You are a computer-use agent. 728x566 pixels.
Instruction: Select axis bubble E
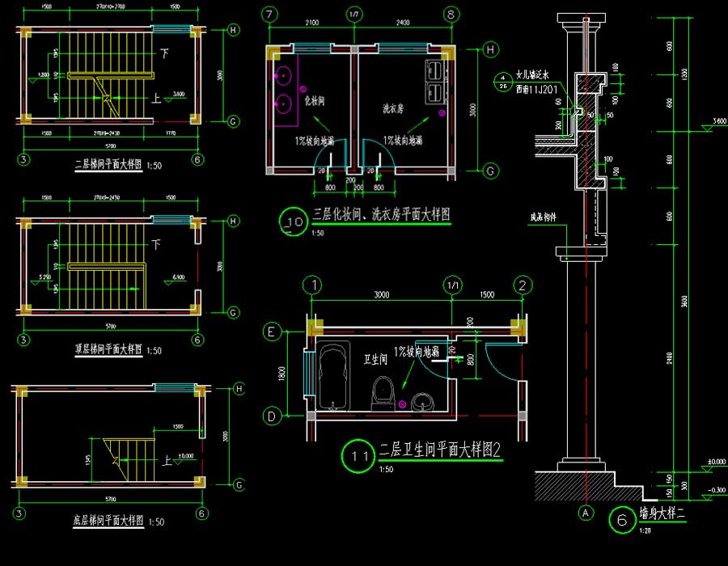pyautogui.click(x=272, y=332)
